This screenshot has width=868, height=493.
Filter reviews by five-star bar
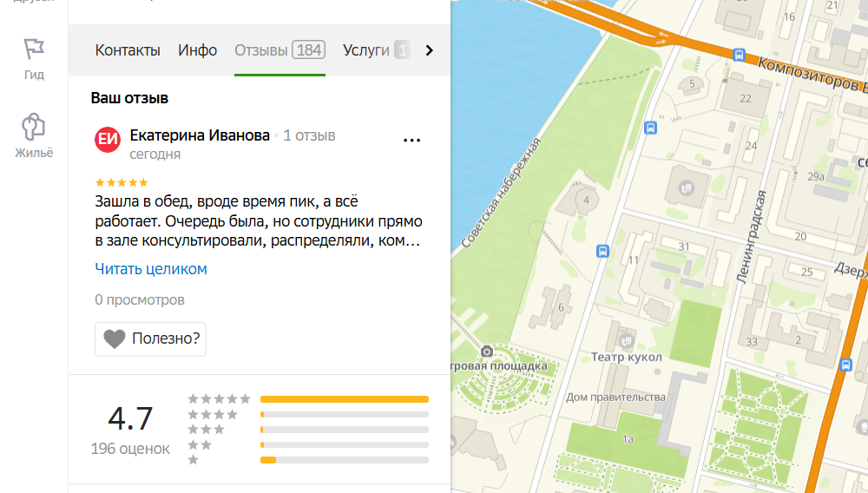[x=345, y=399]
